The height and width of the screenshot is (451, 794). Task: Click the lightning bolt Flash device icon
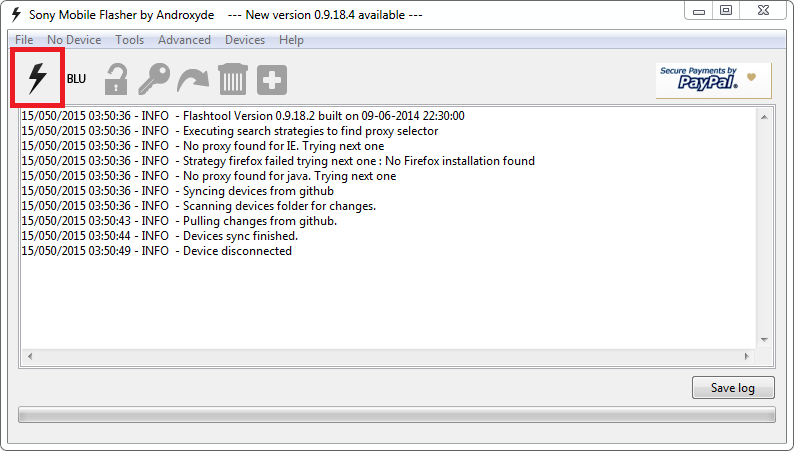pyautogui.click(x=37, y=78)
